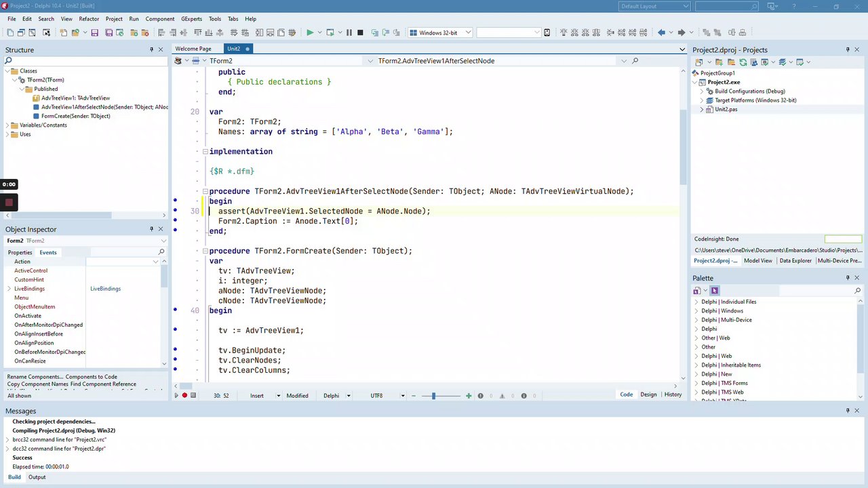Open the Data Explorer tab
This screenshot has height=488, width=868.
[x=795, y=260]
